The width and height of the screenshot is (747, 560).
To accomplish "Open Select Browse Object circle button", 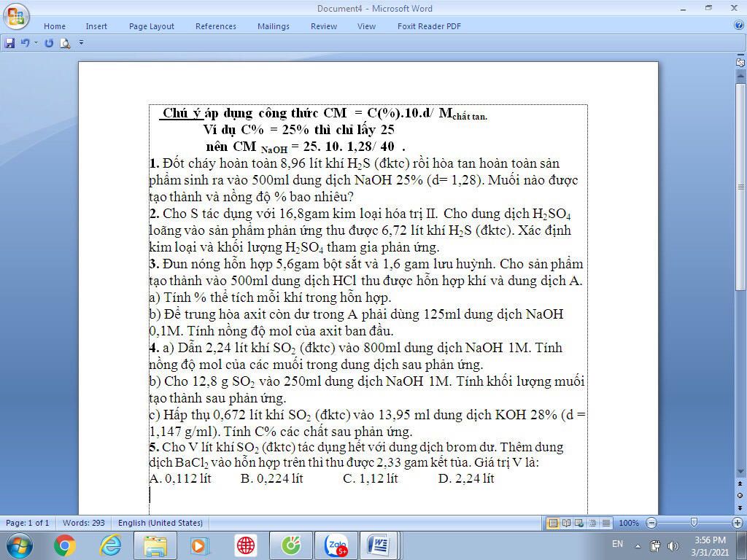I will (x=740, y=496).
